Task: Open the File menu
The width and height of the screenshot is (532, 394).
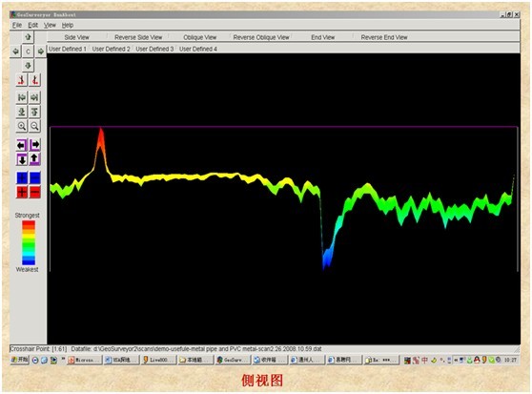Action: [17, 25]
